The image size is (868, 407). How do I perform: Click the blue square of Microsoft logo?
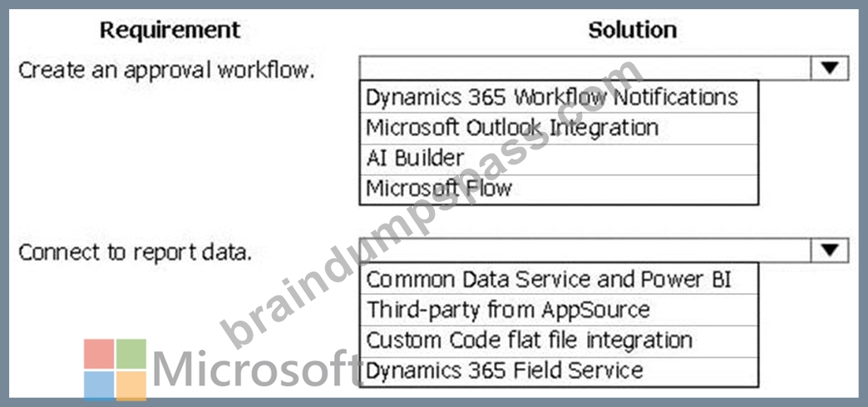pyautogui.click(x=99, y=385)
